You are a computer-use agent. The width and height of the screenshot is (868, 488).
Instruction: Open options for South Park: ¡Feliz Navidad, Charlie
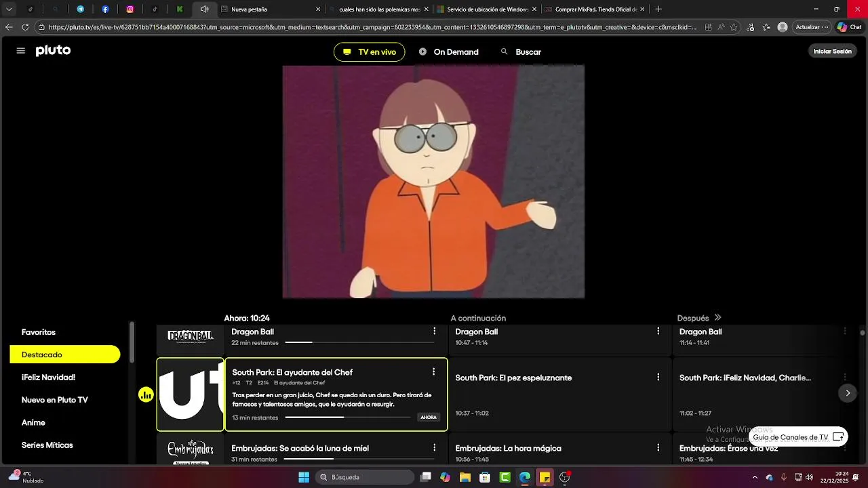click(844, 377)
